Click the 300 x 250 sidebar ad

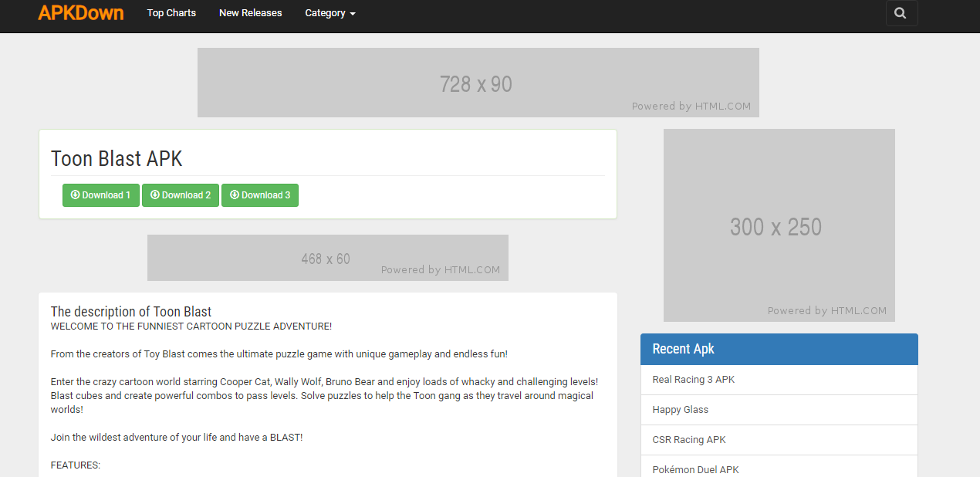pyautogui.click(x=779, y=225)
